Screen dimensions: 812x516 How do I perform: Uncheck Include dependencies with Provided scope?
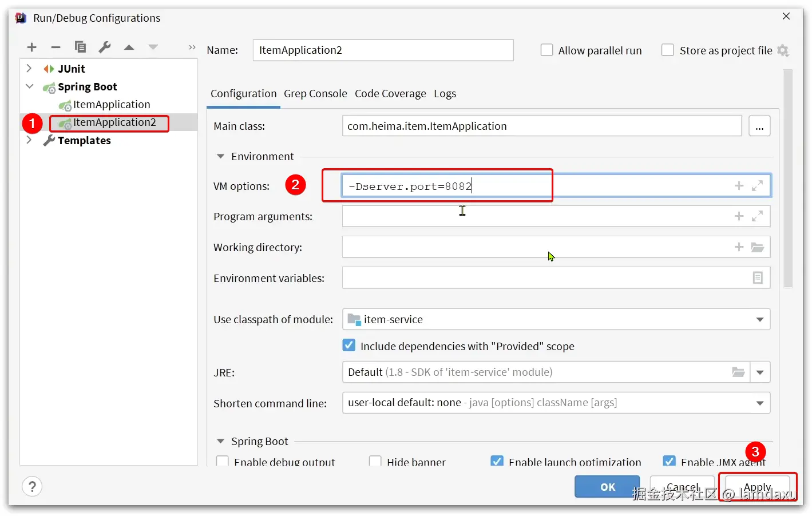coord(348,346)
